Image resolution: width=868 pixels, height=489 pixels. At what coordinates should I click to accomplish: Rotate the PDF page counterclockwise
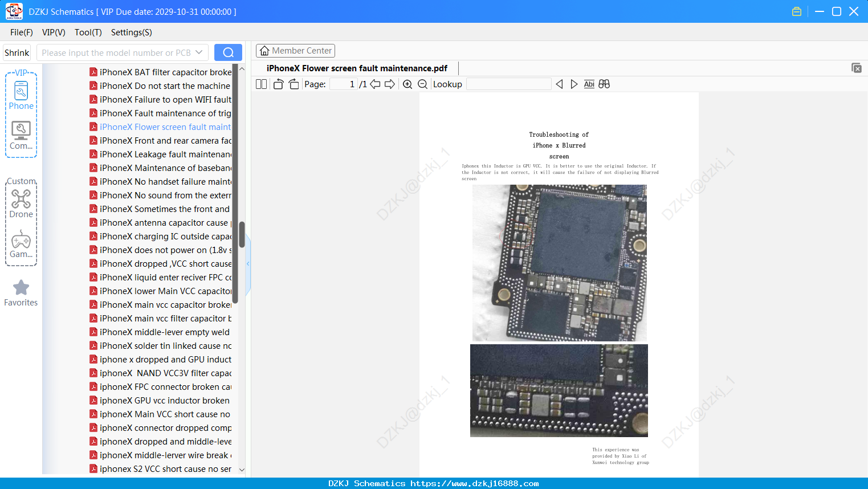[x=278, y=84]
